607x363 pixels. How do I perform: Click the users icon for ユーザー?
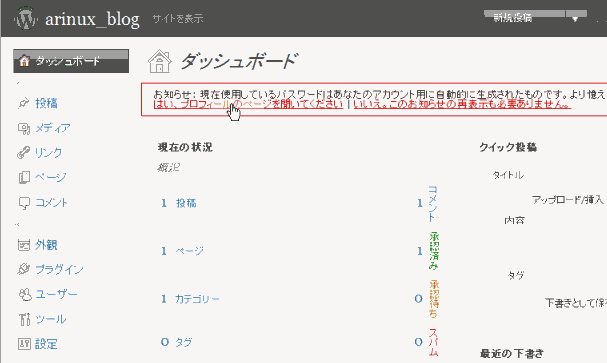pos(25,295)
